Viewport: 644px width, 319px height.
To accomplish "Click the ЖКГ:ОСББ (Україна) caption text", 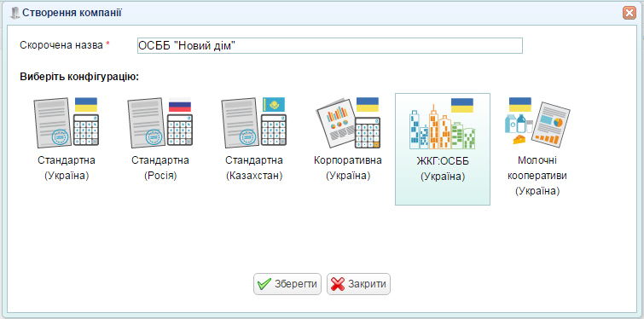I will click(x=443, y=169).
